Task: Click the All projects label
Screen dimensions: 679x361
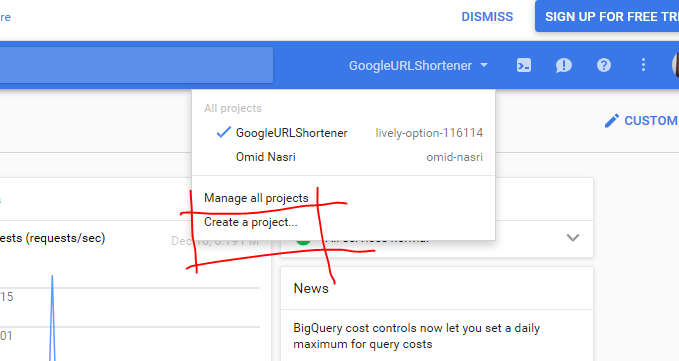Action: (233, 108)
